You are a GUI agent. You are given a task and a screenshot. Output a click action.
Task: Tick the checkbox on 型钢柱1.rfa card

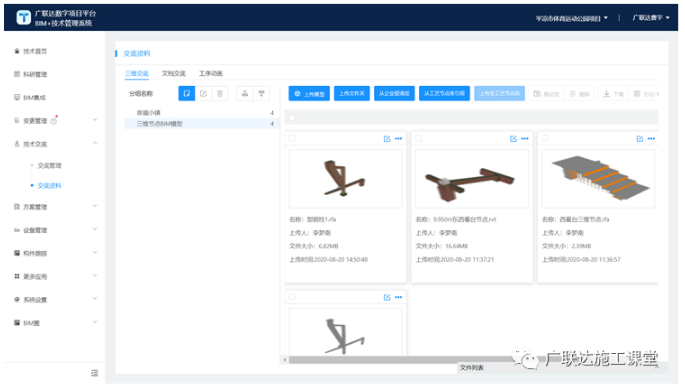point(292,138)
